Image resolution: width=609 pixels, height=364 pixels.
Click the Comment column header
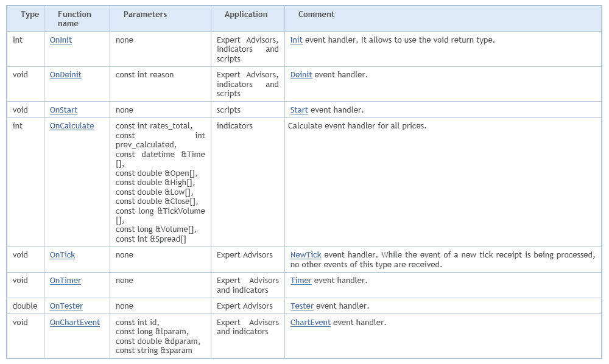316,15
